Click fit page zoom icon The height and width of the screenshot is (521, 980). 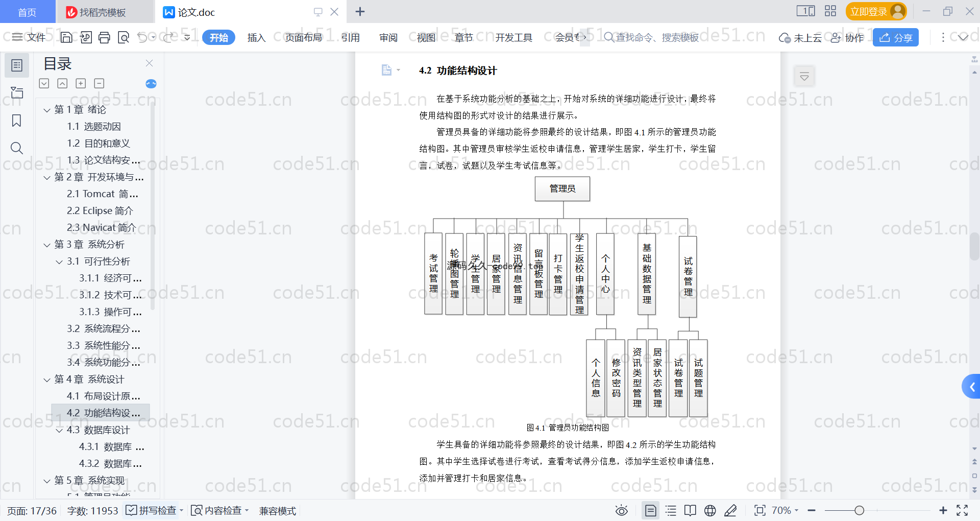(x=760, y=510)
